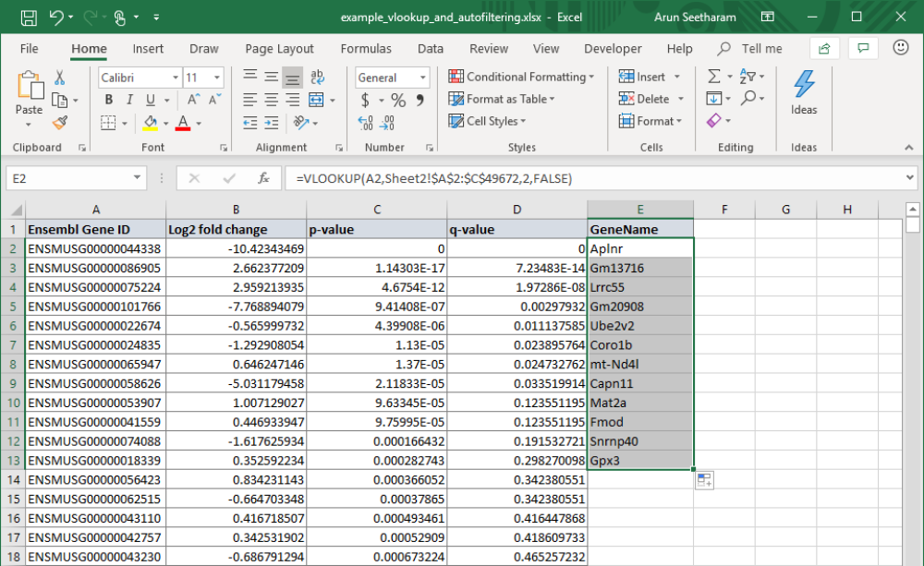924x566 pixels.
Task: Switch to the Data tab
Action: pyautogui.click(x=431, y=48)
